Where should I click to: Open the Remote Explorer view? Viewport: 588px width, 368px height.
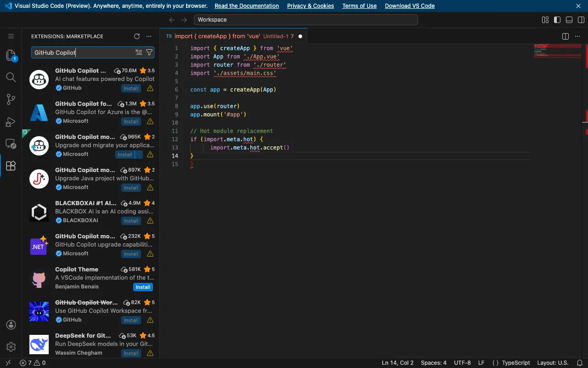click(11, 144)
